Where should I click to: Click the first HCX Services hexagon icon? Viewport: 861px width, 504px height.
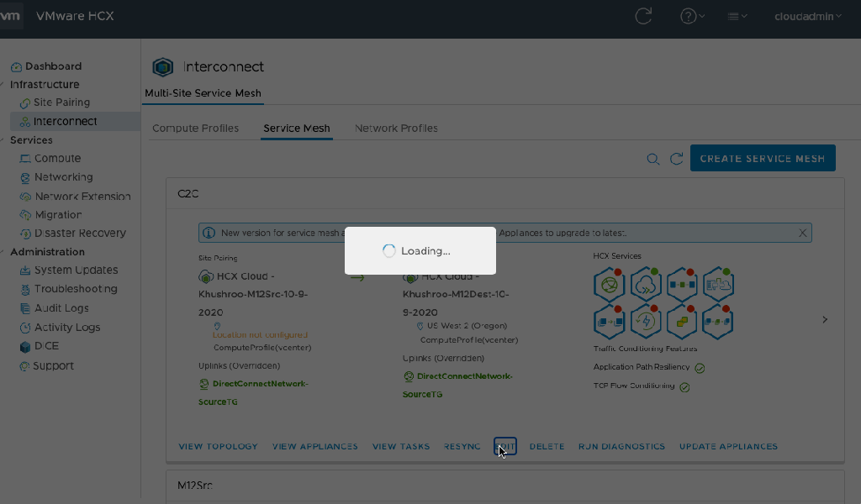[609, 285]
